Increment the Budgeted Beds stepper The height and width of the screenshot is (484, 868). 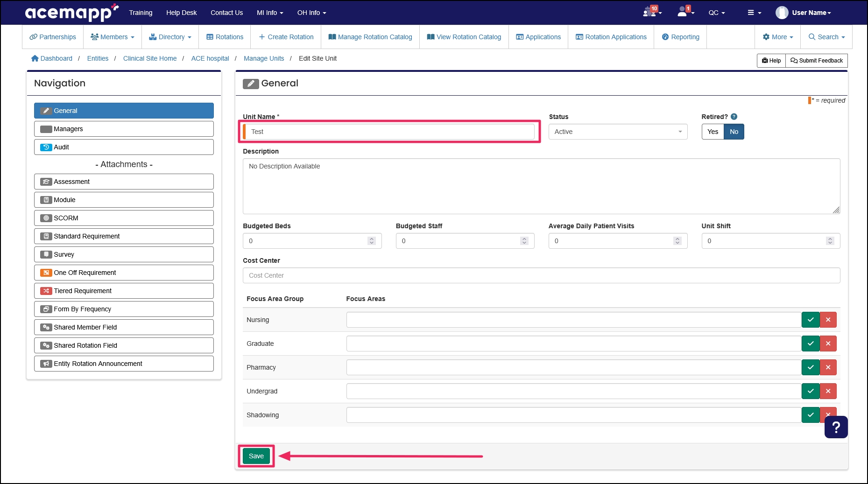click(372, 238)
